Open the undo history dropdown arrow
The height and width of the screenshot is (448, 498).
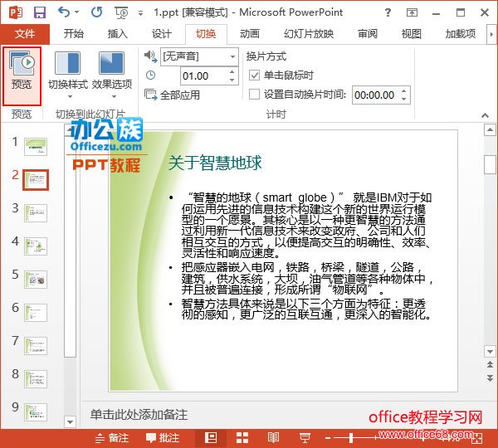(77, 12)
